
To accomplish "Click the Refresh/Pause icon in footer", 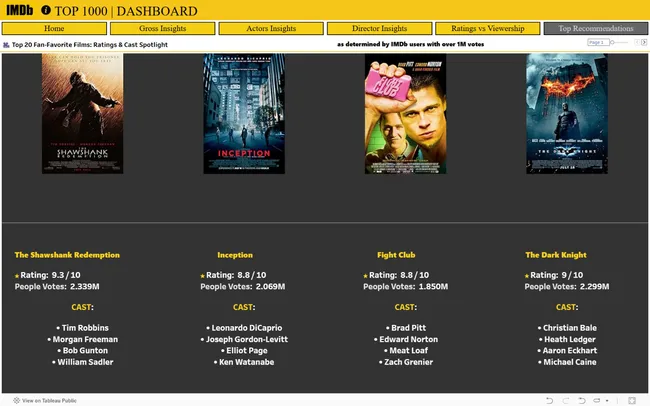I will click(x=597, y=401).
